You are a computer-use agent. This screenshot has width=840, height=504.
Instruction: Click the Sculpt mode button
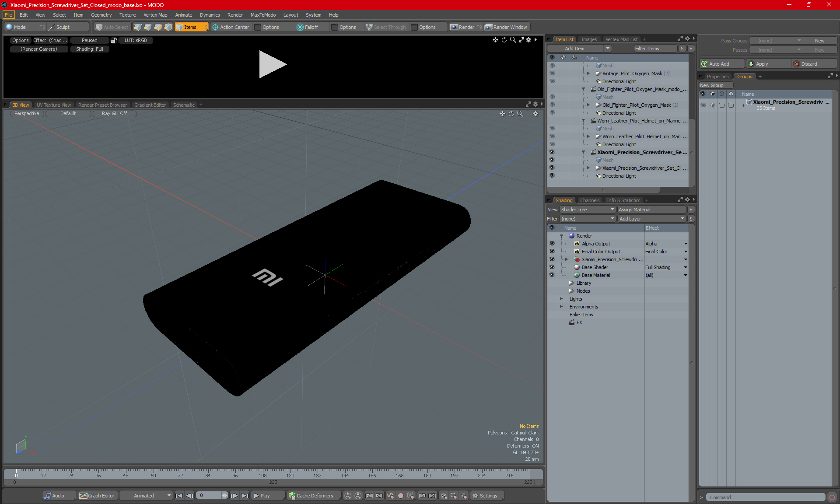67,27
